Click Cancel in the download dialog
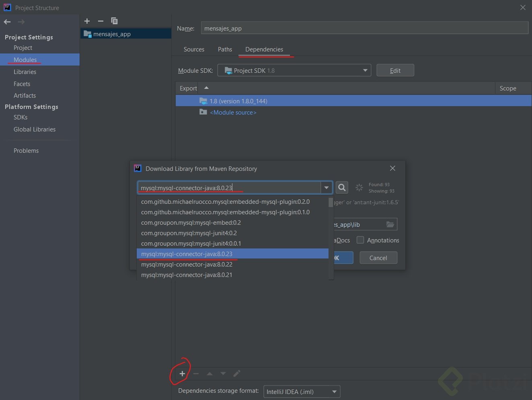The width and height of the screenshot is (532, 400). pyautogui.click(x=378, y=258)
